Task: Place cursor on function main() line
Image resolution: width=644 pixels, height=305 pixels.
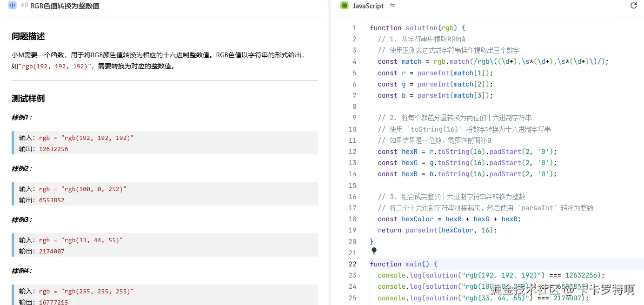Action: tap(403, 264)
